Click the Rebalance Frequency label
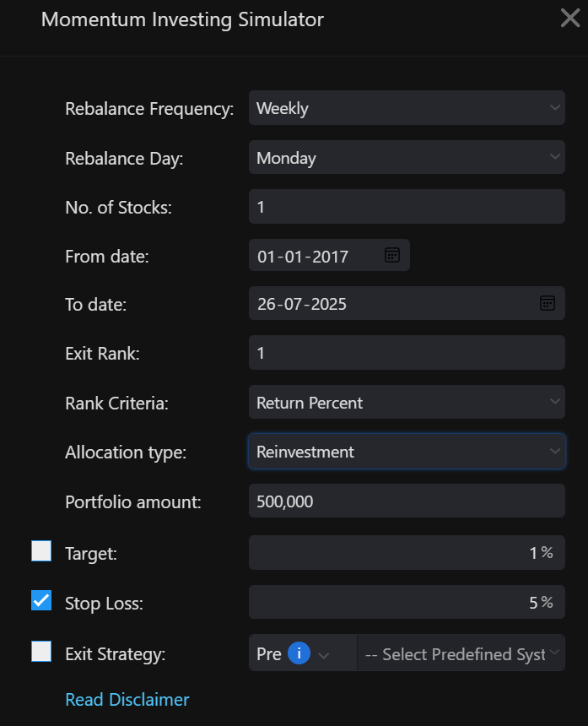Screen dimensions: 588x726 149,109
